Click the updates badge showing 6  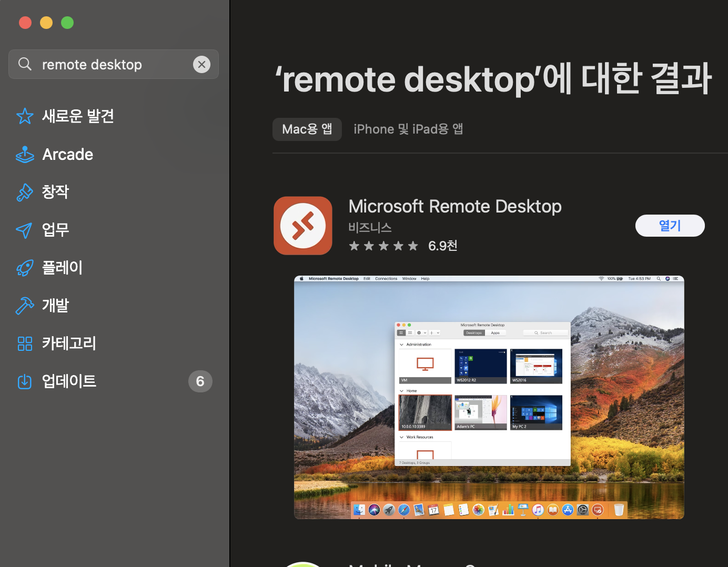pyautogui.click(x=200, y=381)
